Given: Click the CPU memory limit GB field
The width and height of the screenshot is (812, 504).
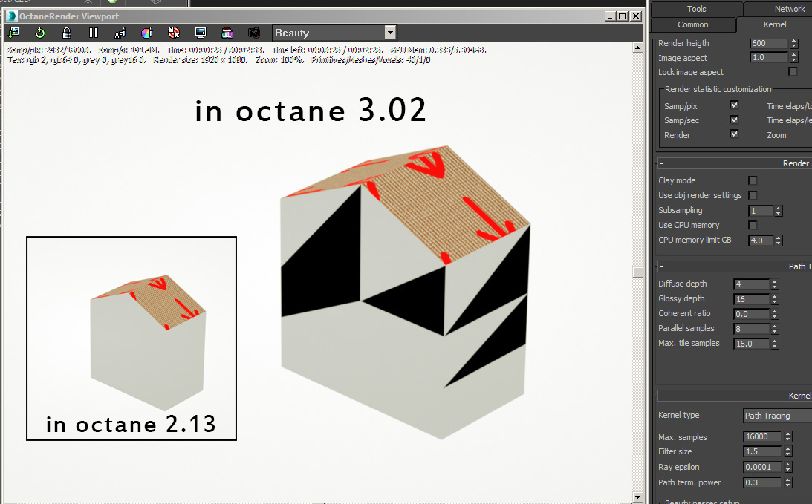Looking at the screenshot, I should (x=761, y=240).
